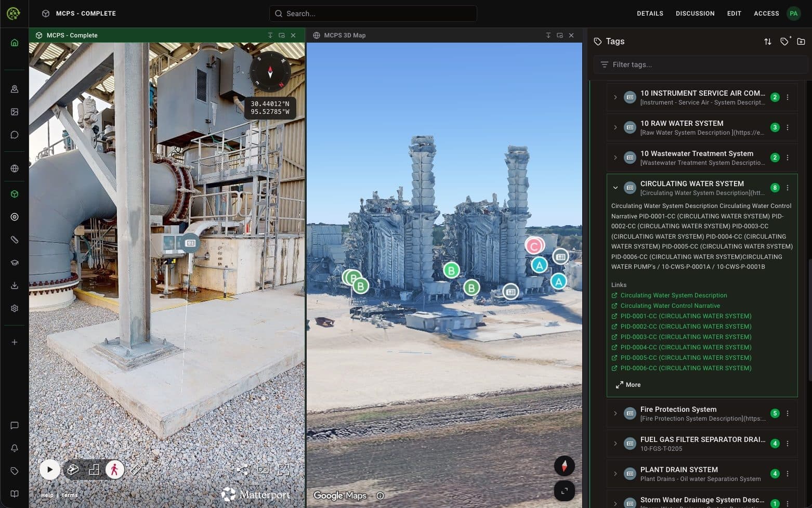The width and height of the screenshot is (812, 508).
Task: Click the compass in the Matterport view
Action: click(x=270, y=72)
